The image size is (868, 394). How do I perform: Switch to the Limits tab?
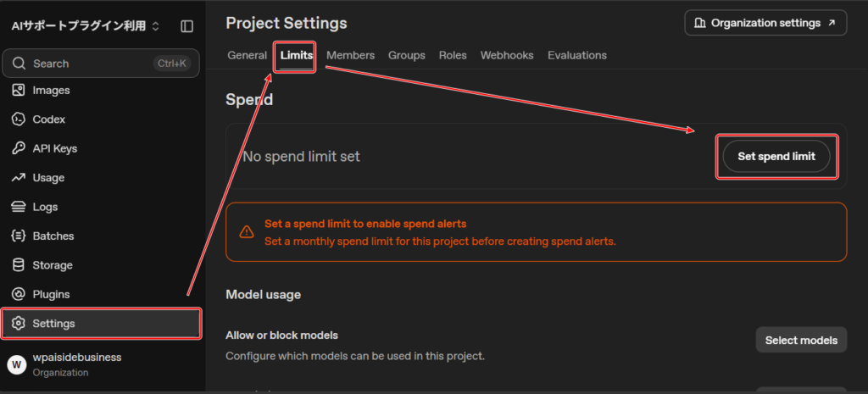tap(296, 55)
